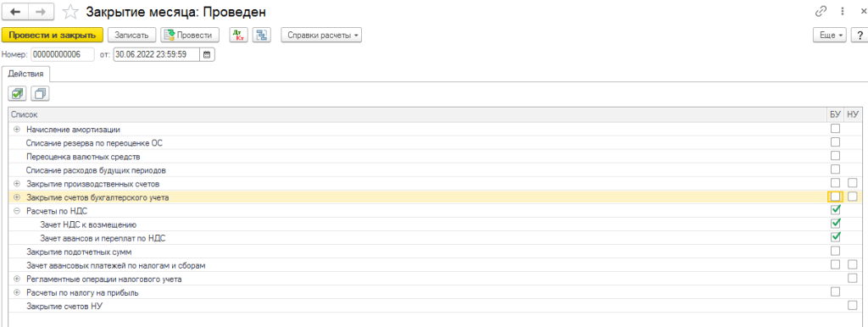
Task: Select the Действия tab
Action: (x=26, y=74)
